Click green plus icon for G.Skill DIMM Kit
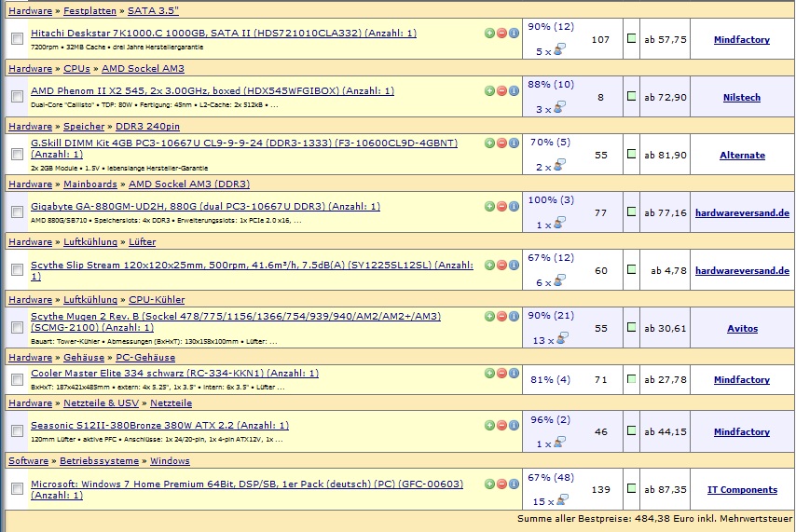 [489, 143]
